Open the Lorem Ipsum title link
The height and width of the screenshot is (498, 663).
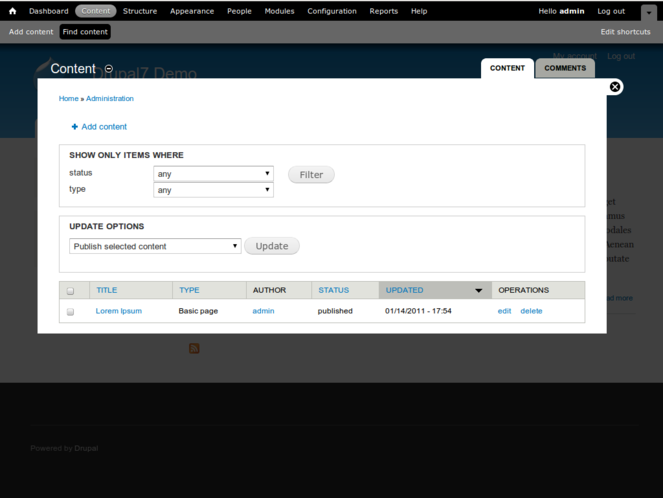click(118, 311)
